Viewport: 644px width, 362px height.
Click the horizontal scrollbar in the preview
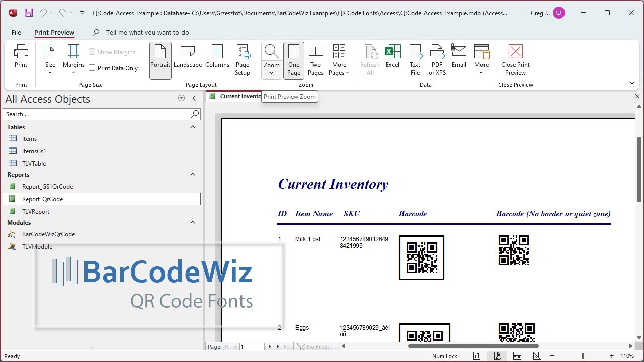473,346
